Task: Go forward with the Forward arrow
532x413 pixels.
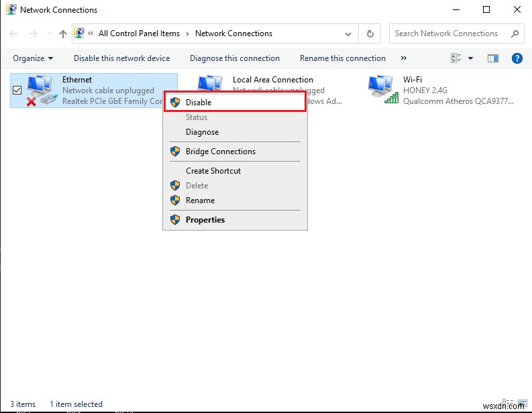Action: point(34,34)
